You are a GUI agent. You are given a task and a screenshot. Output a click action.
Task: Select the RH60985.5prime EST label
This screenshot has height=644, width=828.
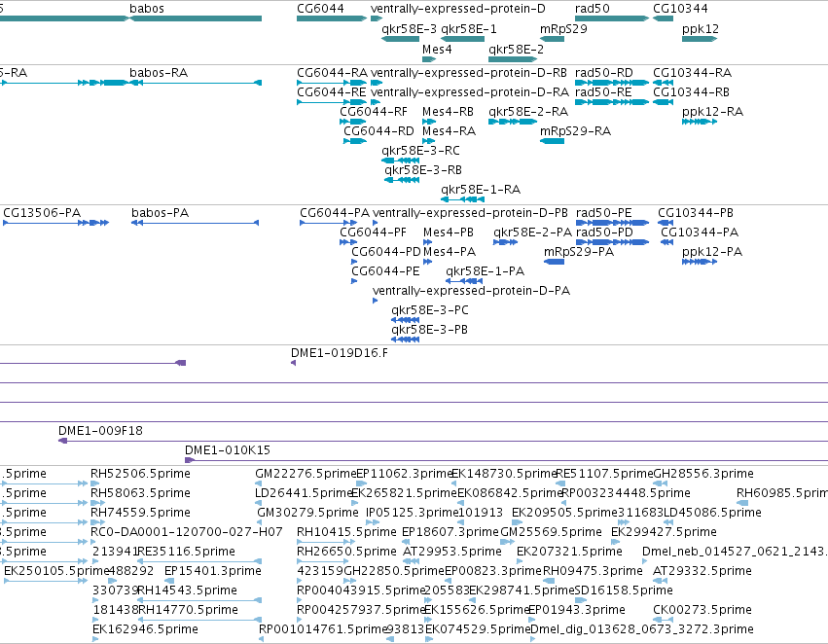point(782,493)
